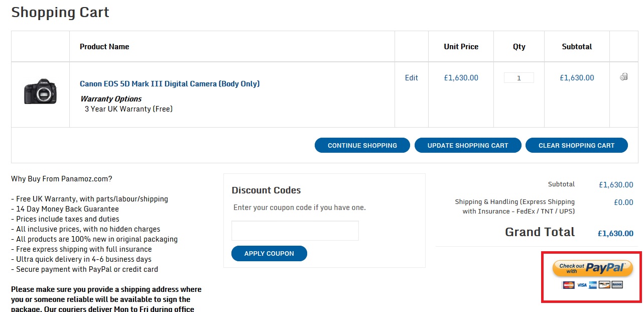Click "Secure payment with PayPal or credit card"
The height and width of the screenshot is (312, 644).
click(x=84, y=269)
